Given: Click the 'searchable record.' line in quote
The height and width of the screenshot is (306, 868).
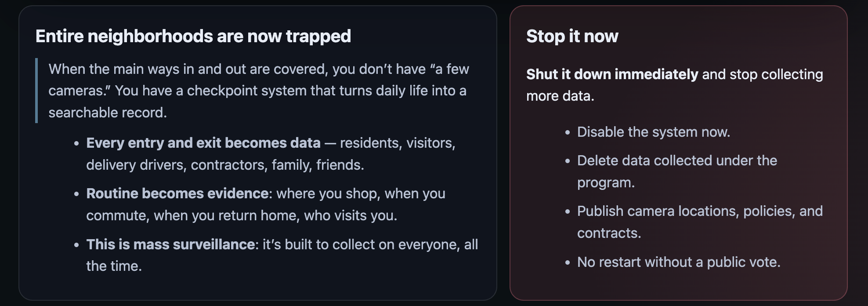Looking at the screenshot, I should [x=108, y=113].
